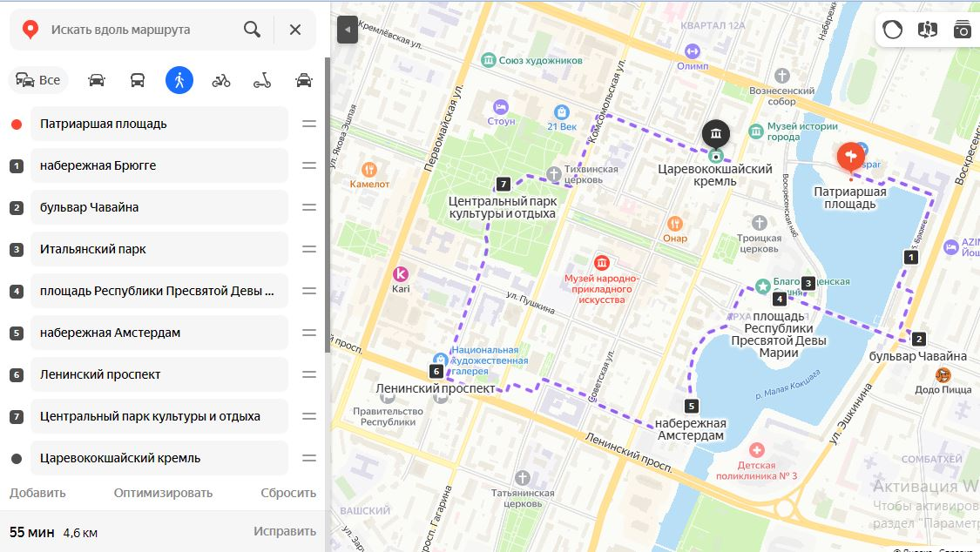Choose public transport bus mode
980x552 pixels.
[138, 81]
